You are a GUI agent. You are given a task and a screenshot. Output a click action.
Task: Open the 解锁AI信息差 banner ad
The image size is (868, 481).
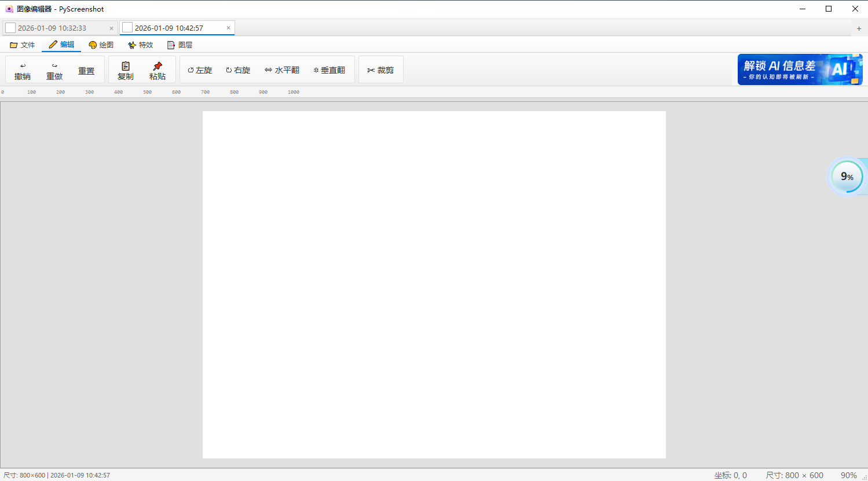(799, 69)
